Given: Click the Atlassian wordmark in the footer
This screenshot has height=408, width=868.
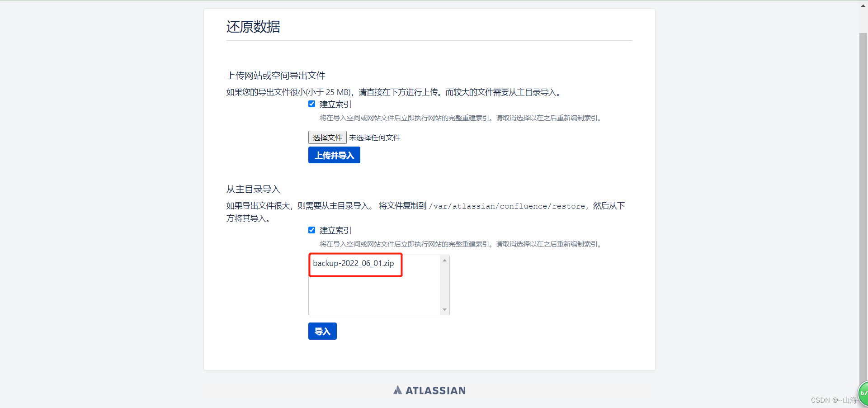Looking at the screenshot, I should (435, 390).
